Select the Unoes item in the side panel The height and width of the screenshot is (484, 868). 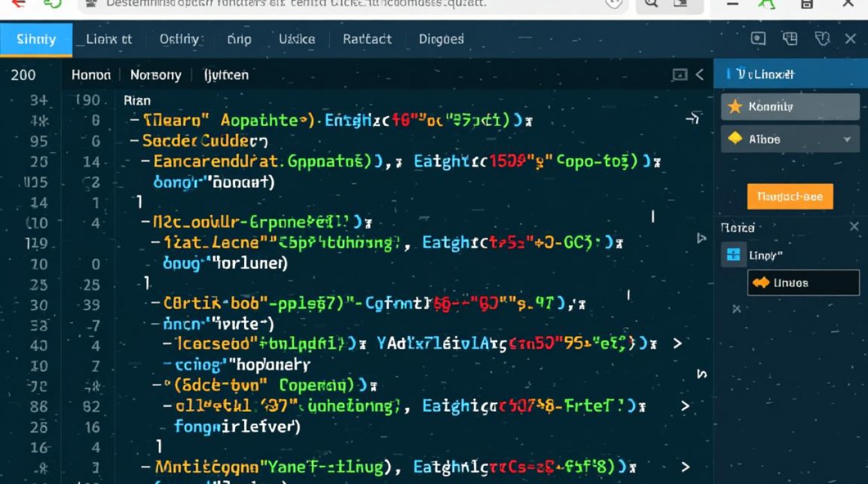coord(803,283)
